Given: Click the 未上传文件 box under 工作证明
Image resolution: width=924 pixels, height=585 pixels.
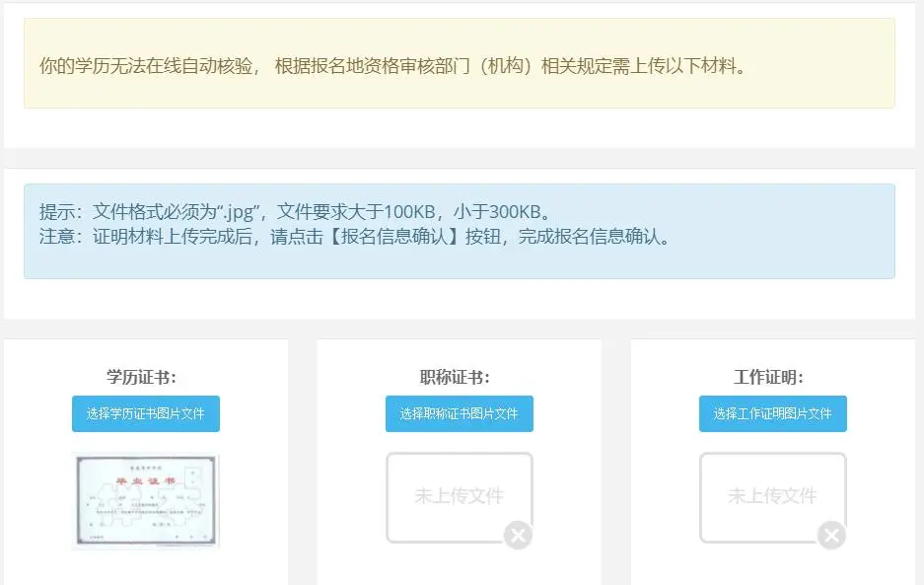Looking at the screenshot, I should [771, 496].
